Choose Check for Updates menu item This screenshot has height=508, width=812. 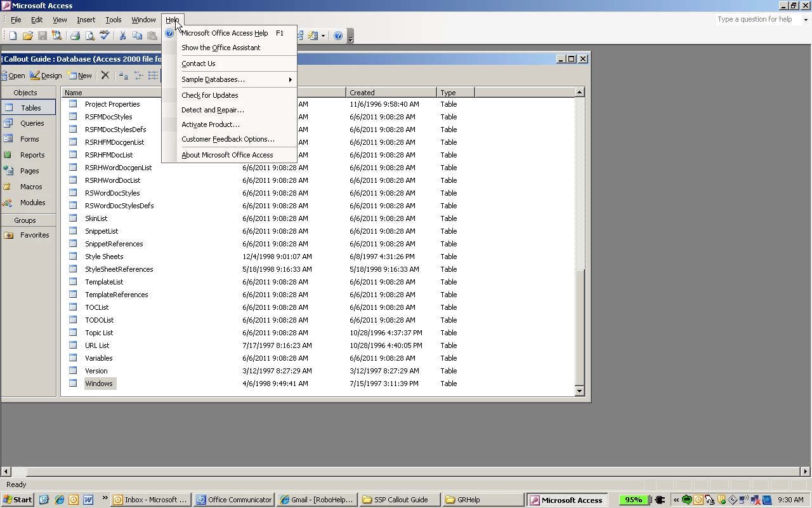(x=230, y=95)
